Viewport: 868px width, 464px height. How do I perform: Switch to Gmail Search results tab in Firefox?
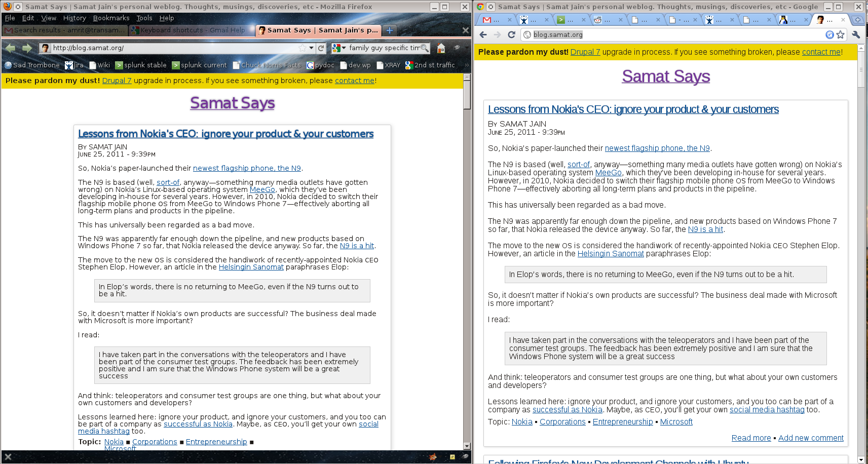65,30
